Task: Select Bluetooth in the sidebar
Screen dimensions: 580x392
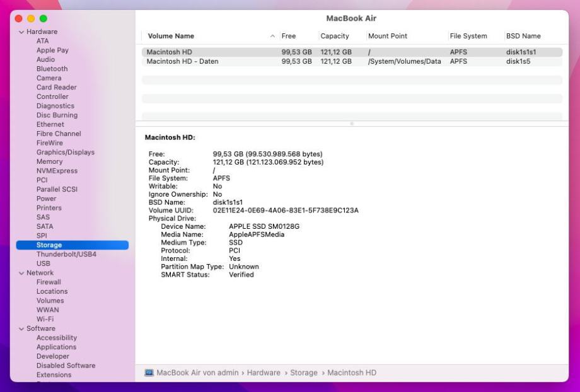Action: click(52, 69)
